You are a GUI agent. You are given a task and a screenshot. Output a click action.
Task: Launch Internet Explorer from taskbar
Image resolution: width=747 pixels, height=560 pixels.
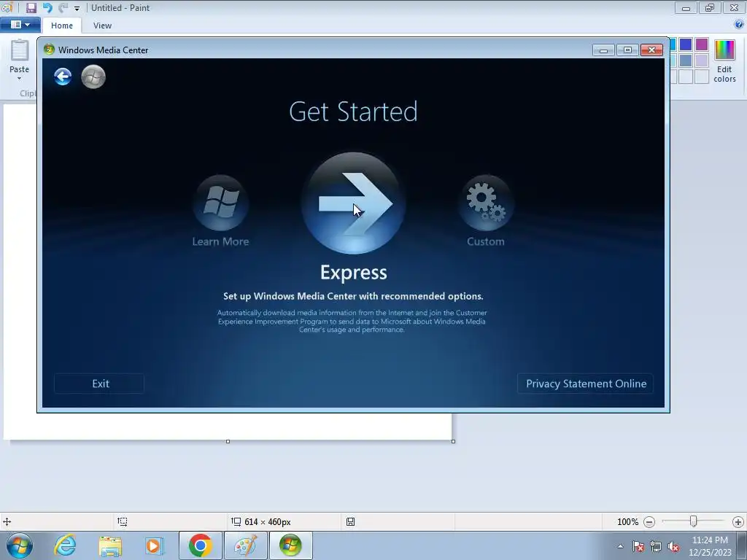(65, 545)
